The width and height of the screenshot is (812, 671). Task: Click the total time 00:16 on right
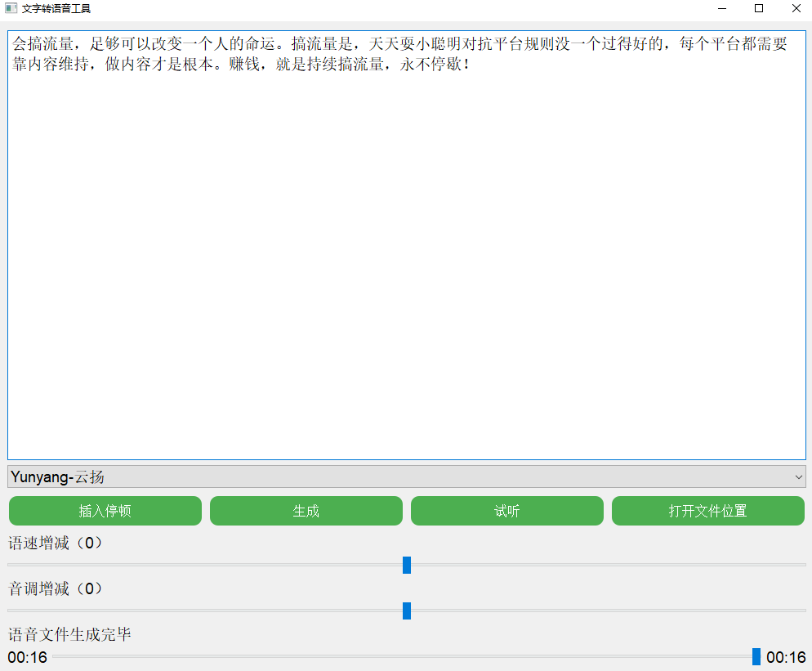[786, 657]
